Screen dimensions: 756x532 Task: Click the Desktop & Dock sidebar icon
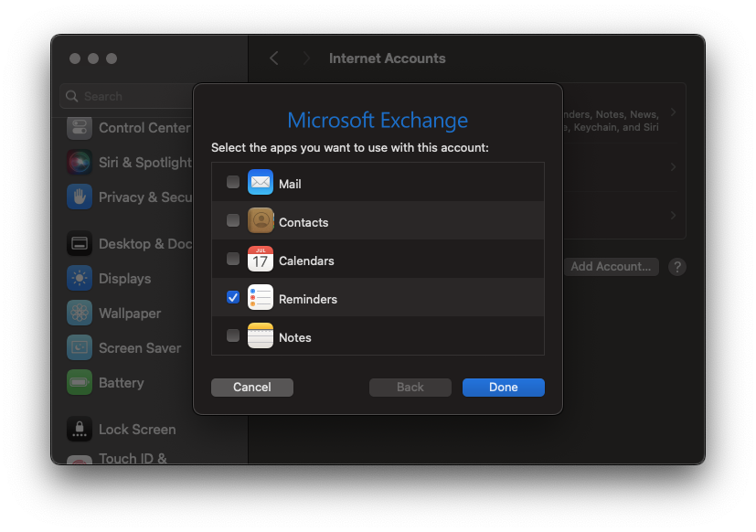pos(80,243)
